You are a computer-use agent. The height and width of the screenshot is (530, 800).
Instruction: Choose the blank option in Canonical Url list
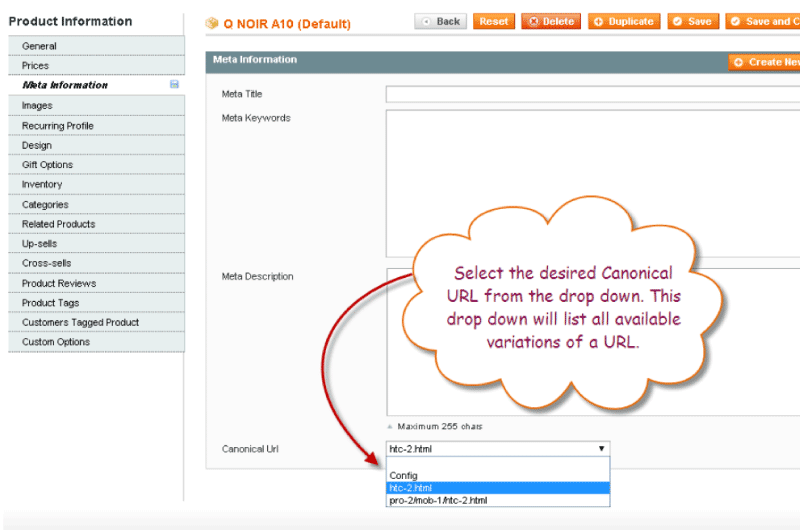(x=498, y=463)
